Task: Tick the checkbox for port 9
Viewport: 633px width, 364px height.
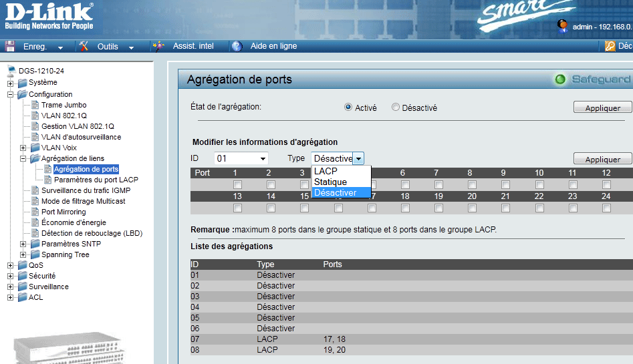Action: [505, 185]
